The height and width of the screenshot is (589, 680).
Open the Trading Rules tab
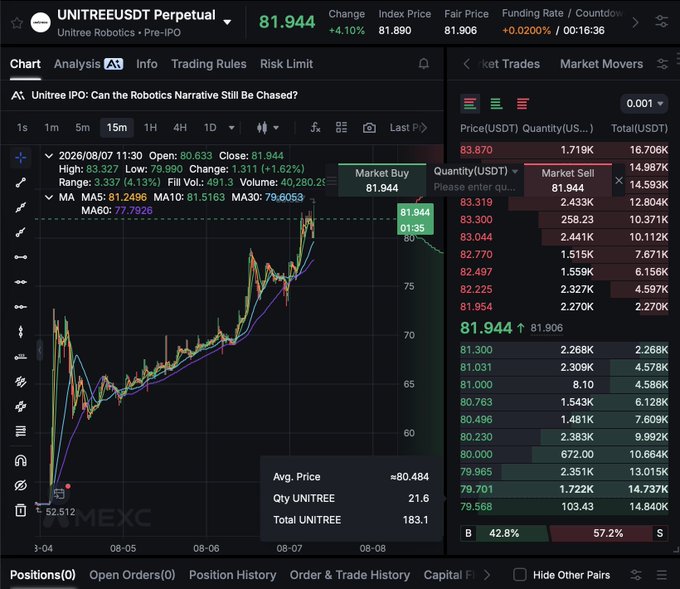pyautogui.click(x=209, y=64)
